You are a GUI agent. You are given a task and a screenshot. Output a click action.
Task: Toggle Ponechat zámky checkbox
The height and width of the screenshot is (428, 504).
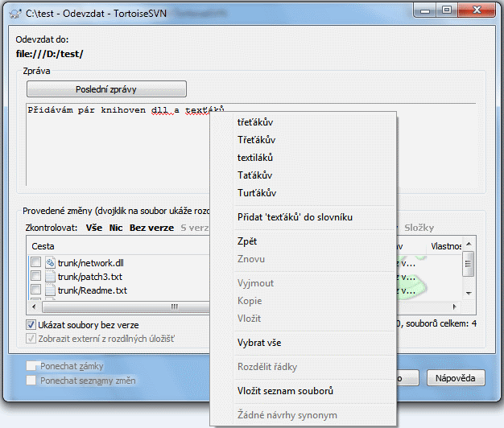click(x=31, y=366)
